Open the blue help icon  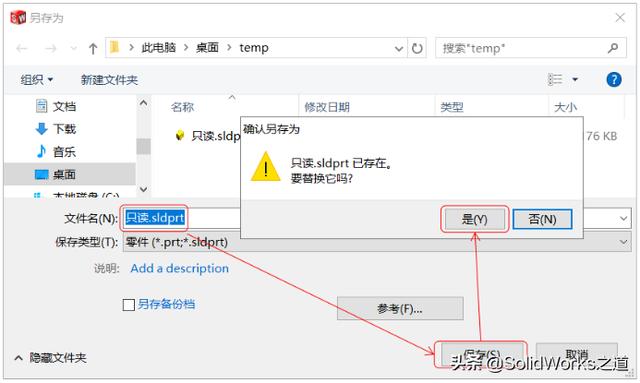(x=614, y=80)
